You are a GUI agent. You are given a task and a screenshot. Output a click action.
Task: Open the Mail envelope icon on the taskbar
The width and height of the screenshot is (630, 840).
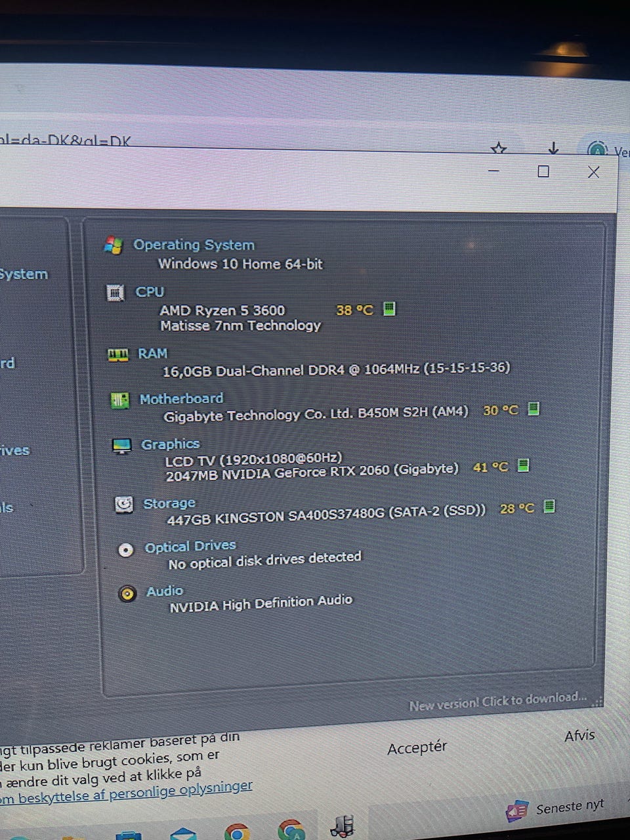183,833
